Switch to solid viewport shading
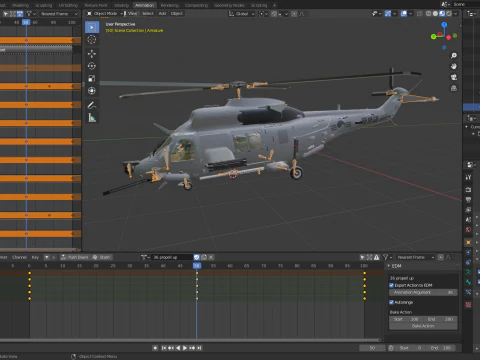Viewport: 480px width, 360px height. (x=435, y=14)
